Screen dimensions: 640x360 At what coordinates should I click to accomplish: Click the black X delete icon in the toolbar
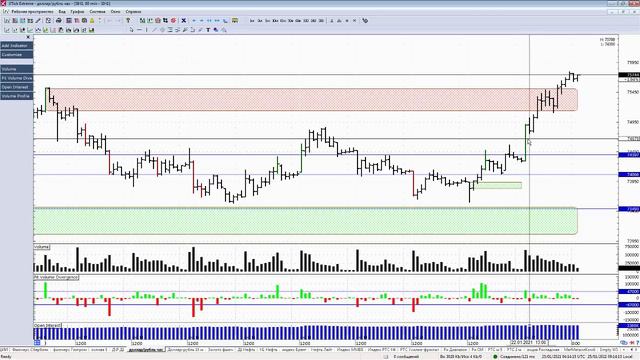tap(184, 20)
